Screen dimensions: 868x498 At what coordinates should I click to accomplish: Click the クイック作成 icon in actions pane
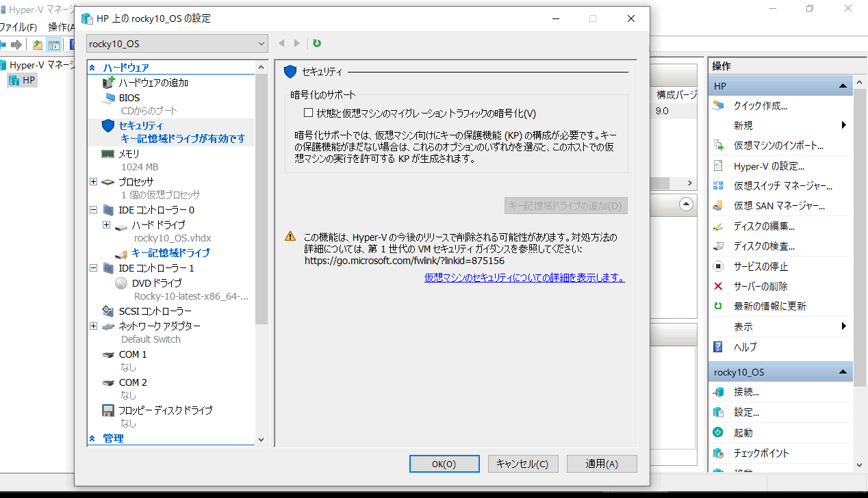tap(718, 105)
